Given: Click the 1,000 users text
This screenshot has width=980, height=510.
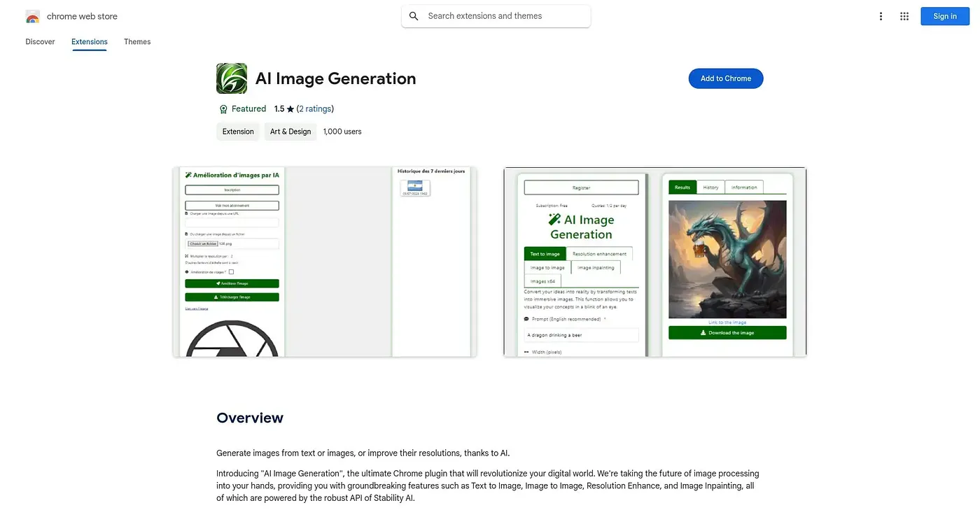Looking at the screenshot, I should (x=342, y=132).
